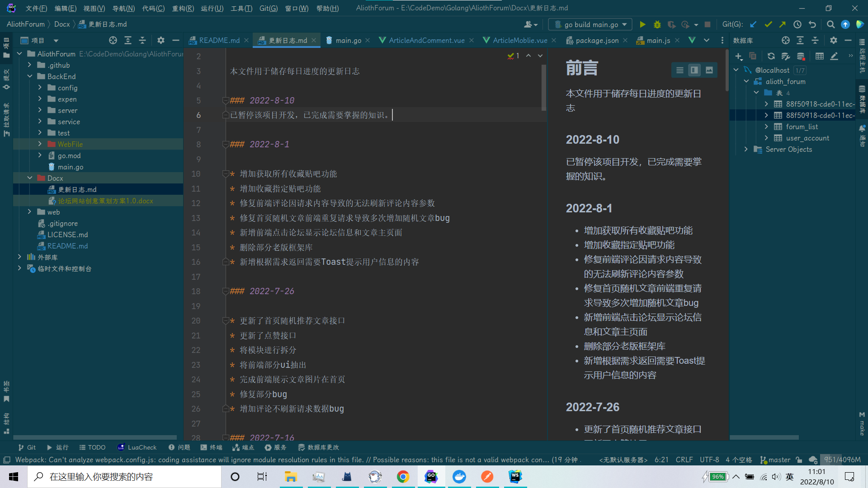Switch markdown view to preview only
Screen dimensions: 868x488
pyautogui.click(x=709, y=70)
